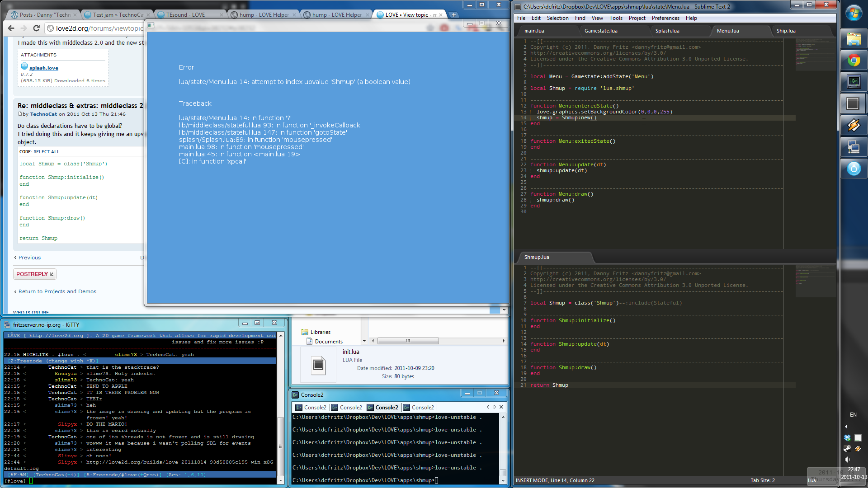This screenshot has width=868, height=488.
Task: Open a new Chrome tab
Action: 454,15
